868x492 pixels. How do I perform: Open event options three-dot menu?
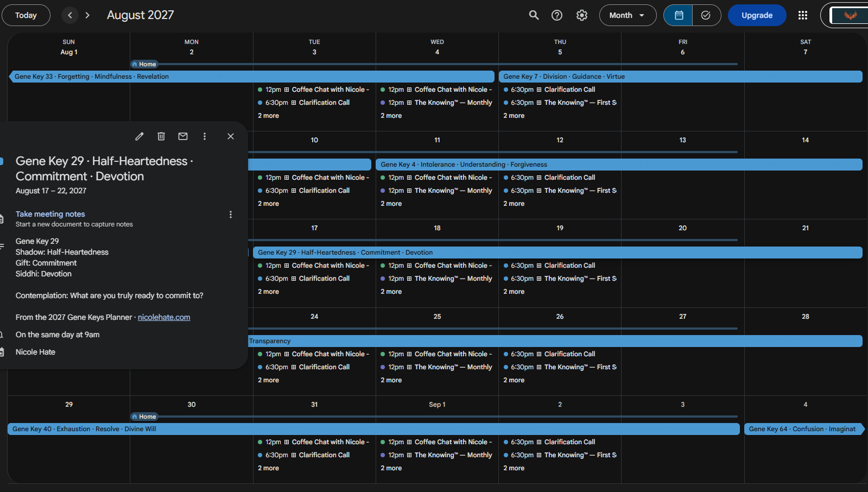[205, 136]
